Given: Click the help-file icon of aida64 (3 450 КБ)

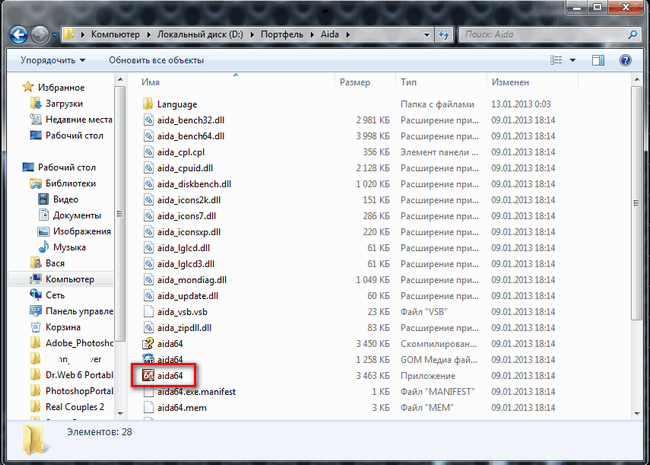Looking at the screenshot, I should click(x=148, y=344).
